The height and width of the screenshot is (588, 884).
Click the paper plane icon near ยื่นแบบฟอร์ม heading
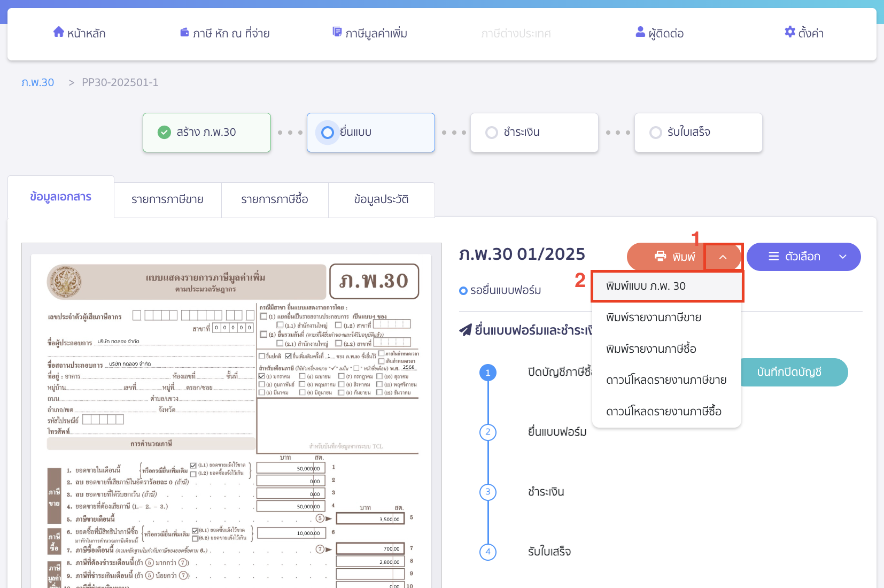point(466,330)
